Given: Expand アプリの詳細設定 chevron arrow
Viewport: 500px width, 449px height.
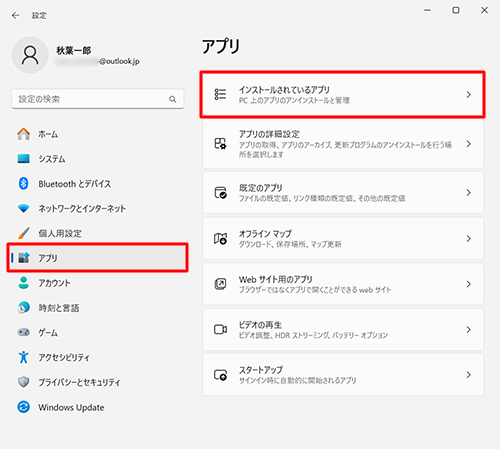Looking at the screenshot, I should (x=468, y=144).
